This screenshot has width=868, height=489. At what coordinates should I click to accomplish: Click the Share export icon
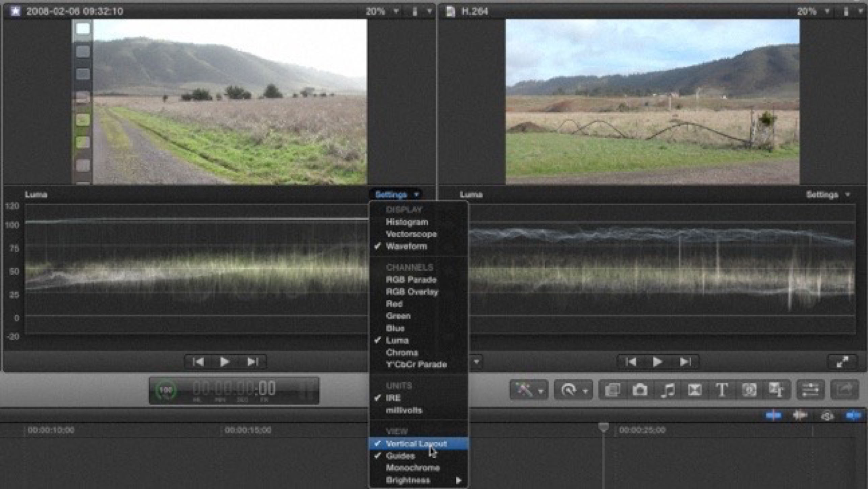[844, 390]
